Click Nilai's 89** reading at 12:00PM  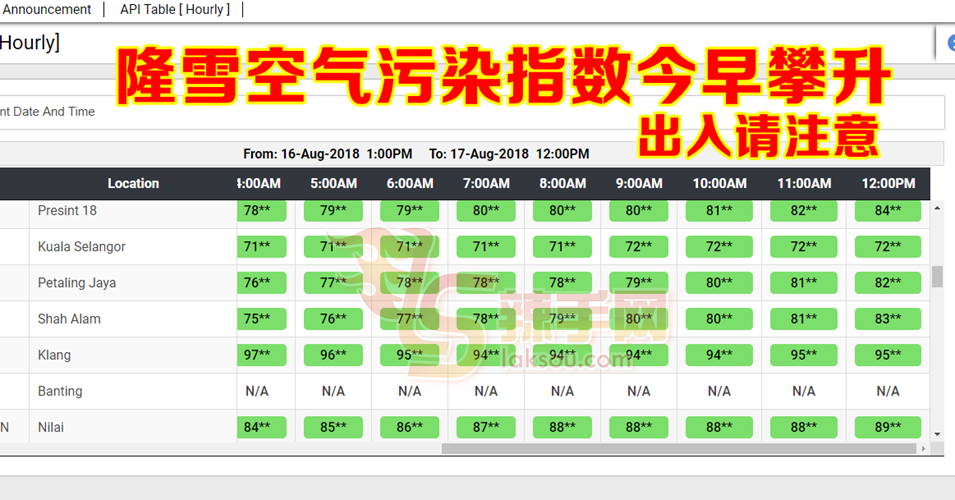click(x=887, y=427)
